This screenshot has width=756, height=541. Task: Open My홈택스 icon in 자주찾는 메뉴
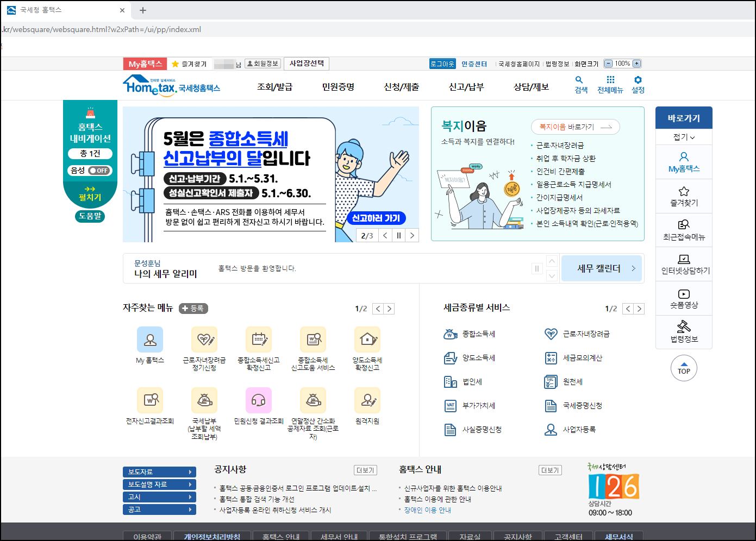(x=150, y=339)
